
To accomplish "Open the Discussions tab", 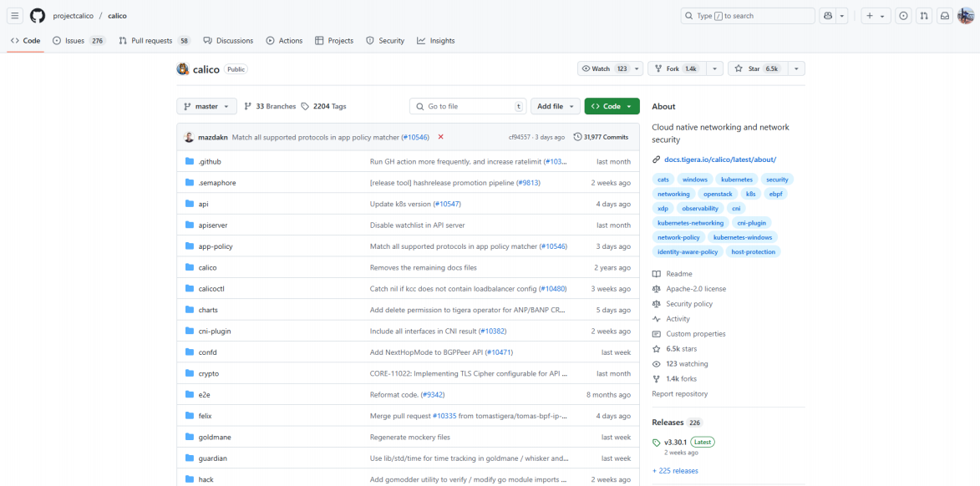I will pos(228,41).
